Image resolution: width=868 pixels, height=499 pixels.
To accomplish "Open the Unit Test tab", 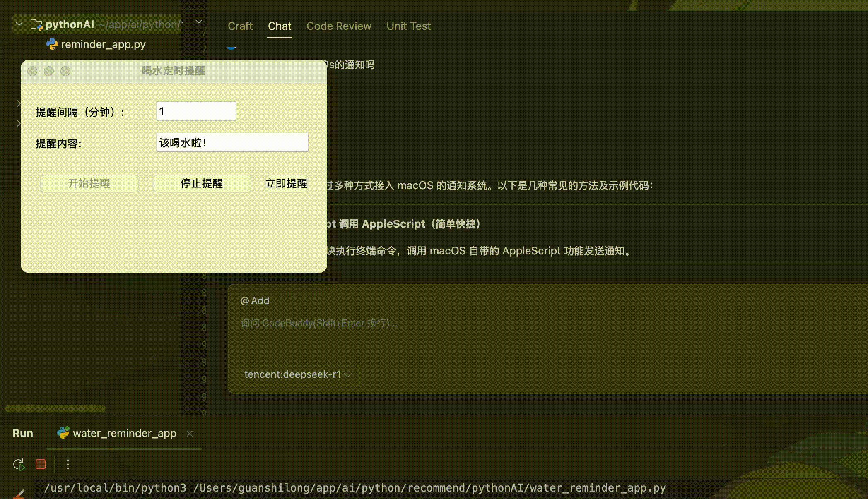I will 408,26.
